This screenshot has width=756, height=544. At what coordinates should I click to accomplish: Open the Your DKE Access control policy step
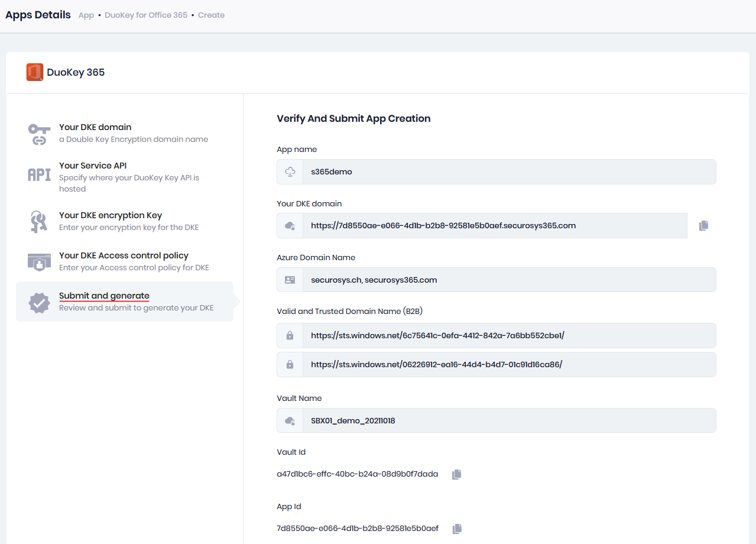pyautogui.click(x=125, y=261)
